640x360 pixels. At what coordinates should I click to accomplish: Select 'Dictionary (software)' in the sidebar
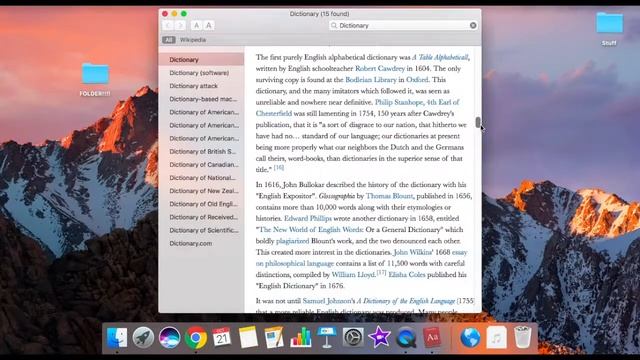pyautogui.click(x=201, y=73)
